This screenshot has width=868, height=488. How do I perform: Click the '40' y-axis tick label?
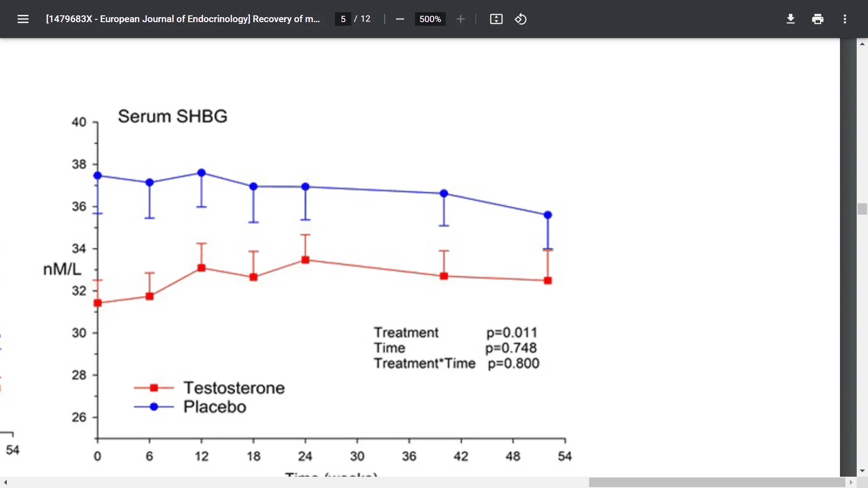(79, 122)
